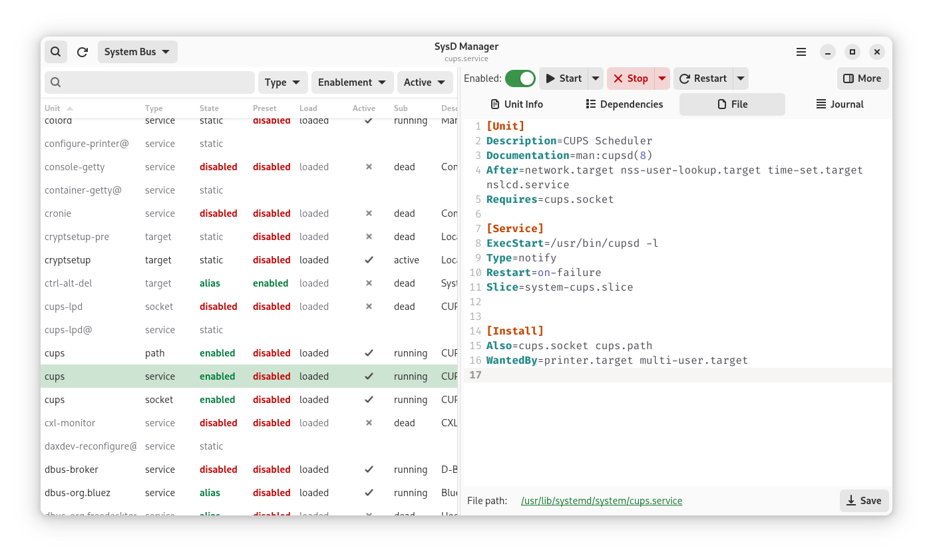Click the Slice=system-cups.slice line

pyautogui.click(x=560, y=287)
